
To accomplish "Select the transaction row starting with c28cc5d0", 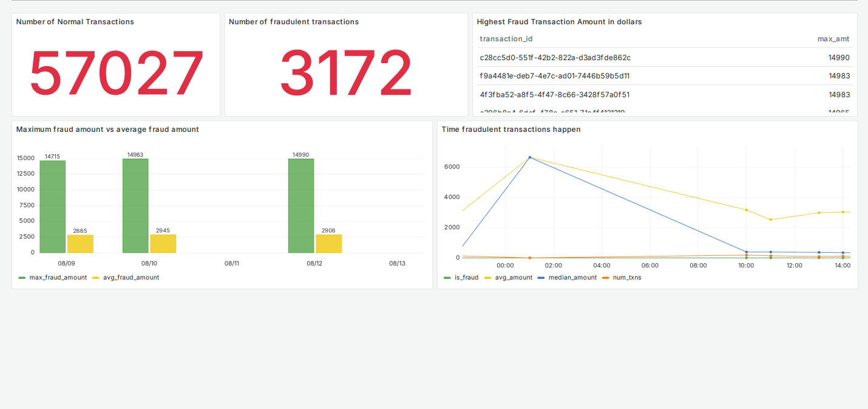I will pyautogui.click(x=607, y=57).
